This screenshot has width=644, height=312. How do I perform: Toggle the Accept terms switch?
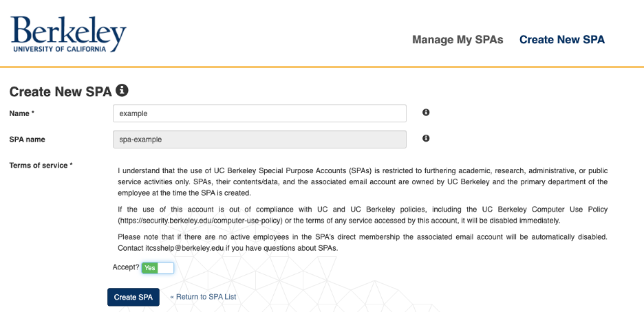pyautogui.click(x=158, y=268)
